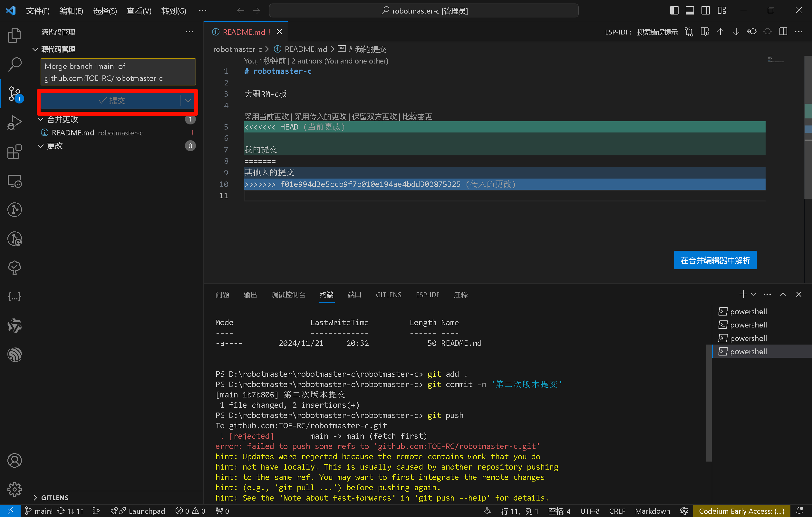Customize layout icon in title bar
Screen dimensions: 812x517
722,10
